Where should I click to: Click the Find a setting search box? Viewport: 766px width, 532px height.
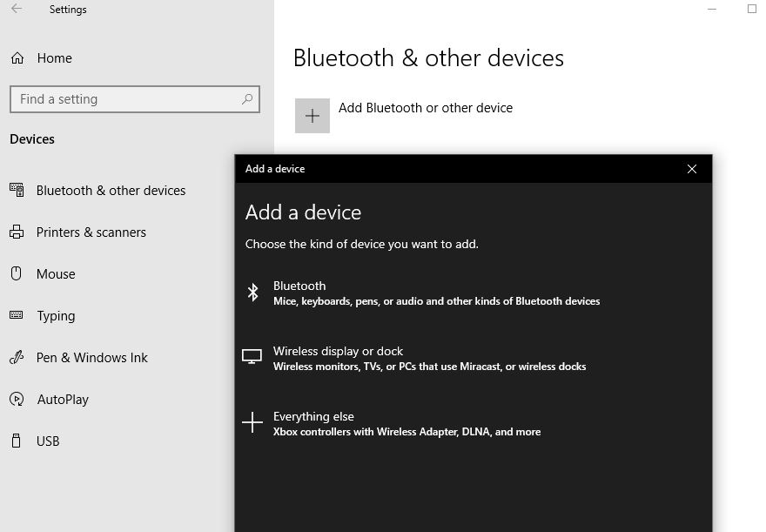[x=135, y=99]
